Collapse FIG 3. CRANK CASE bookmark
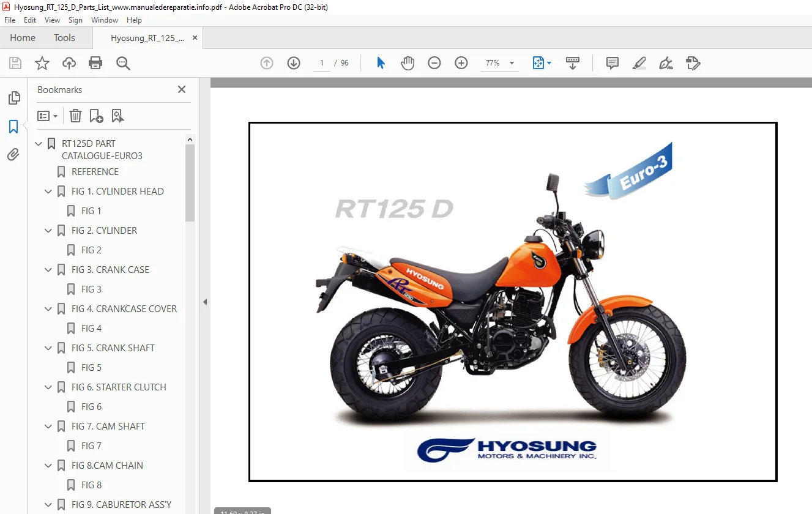The image size is (812, 514). (49, 270)
